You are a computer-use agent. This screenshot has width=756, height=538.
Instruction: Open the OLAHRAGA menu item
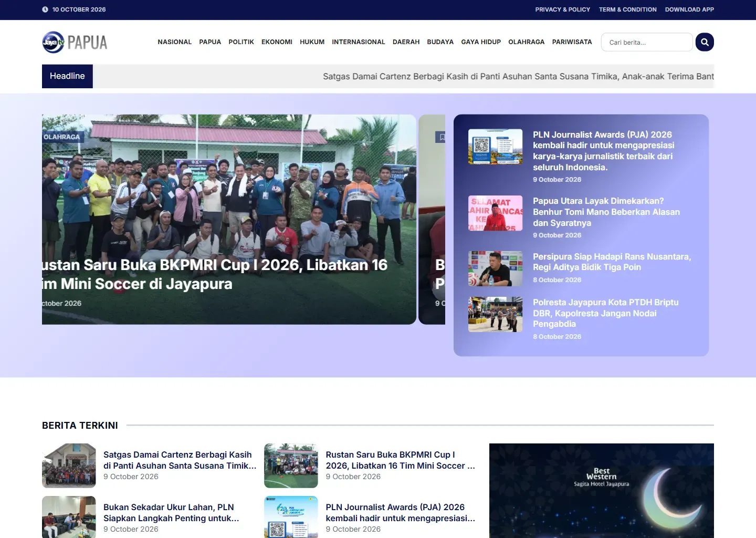pos(527,42)
